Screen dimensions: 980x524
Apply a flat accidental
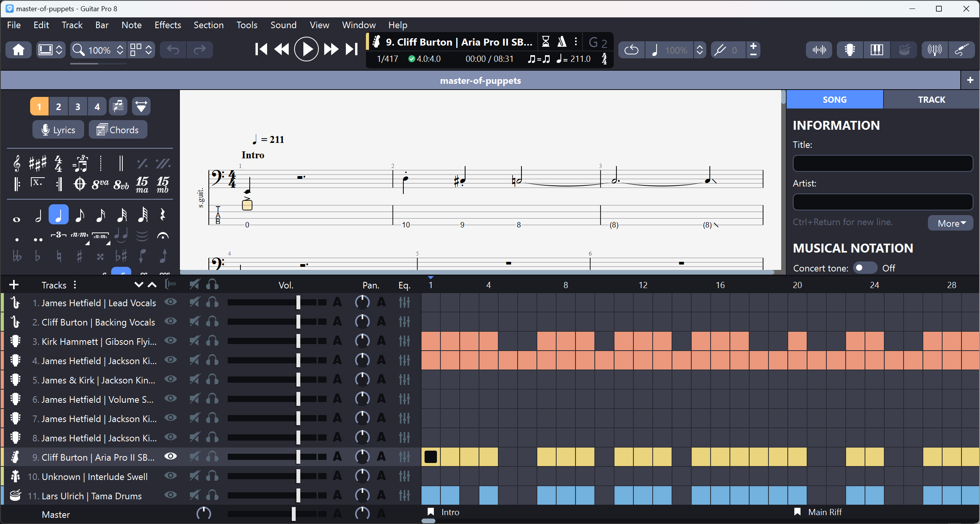click(x=37, y=256)
